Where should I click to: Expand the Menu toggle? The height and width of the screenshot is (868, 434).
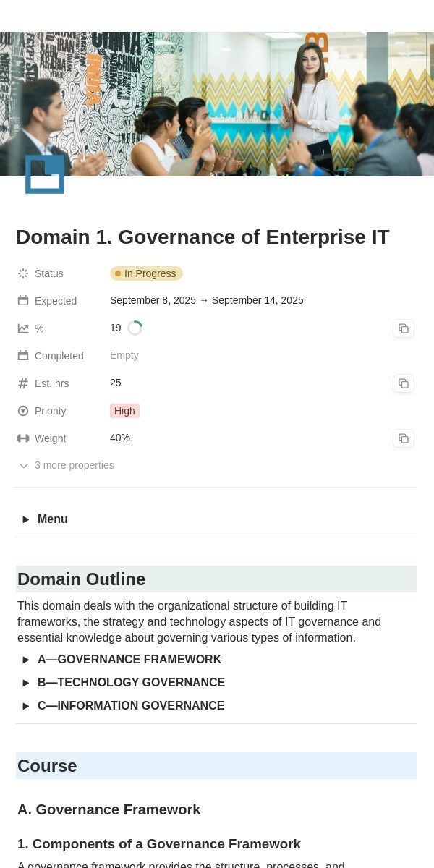26,519
